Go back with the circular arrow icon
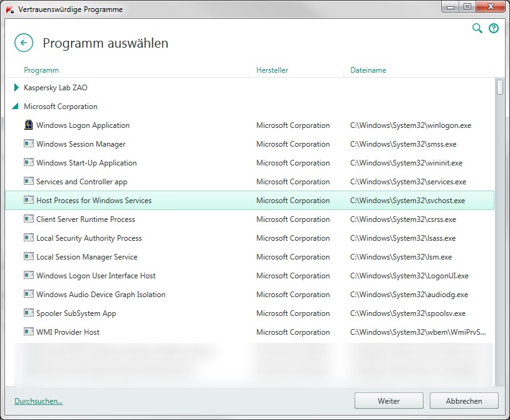 pos(24,43)
